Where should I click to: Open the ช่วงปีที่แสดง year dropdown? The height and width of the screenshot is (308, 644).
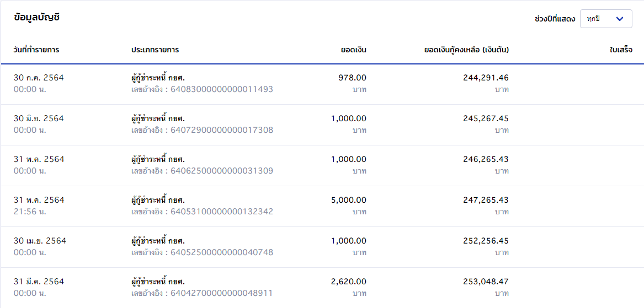click(x=606, y=19)
